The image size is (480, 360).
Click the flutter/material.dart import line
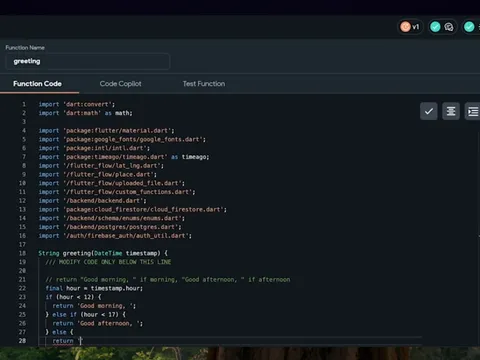coord(106,131)
